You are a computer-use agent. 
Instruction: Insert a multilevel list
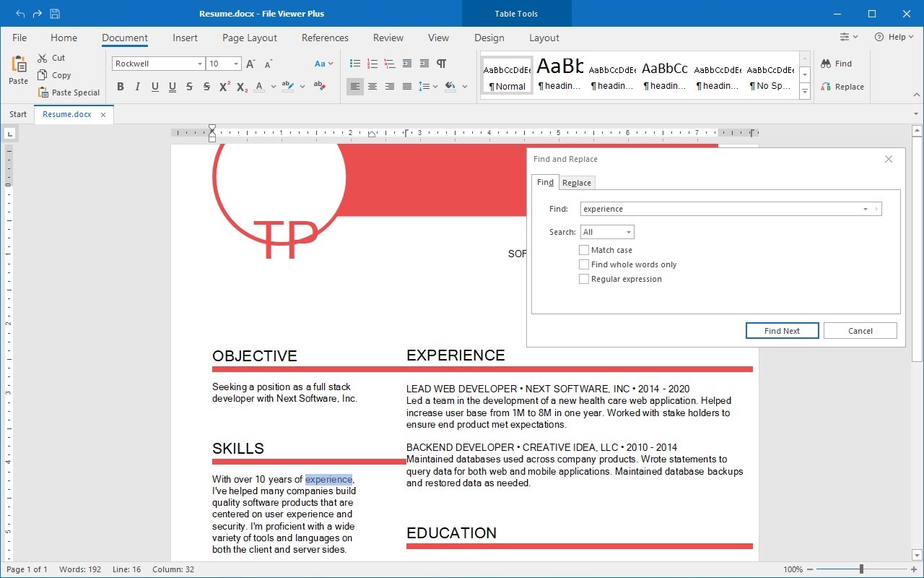click(x=389, y=64)
